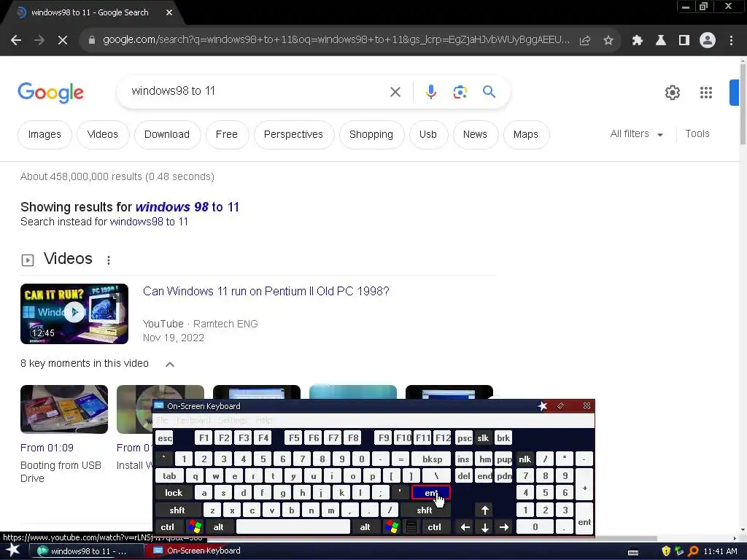Start voice search with the microphone icon
Image resolution: width=747 pixels, height=560 pixels.
coord(430,91)
